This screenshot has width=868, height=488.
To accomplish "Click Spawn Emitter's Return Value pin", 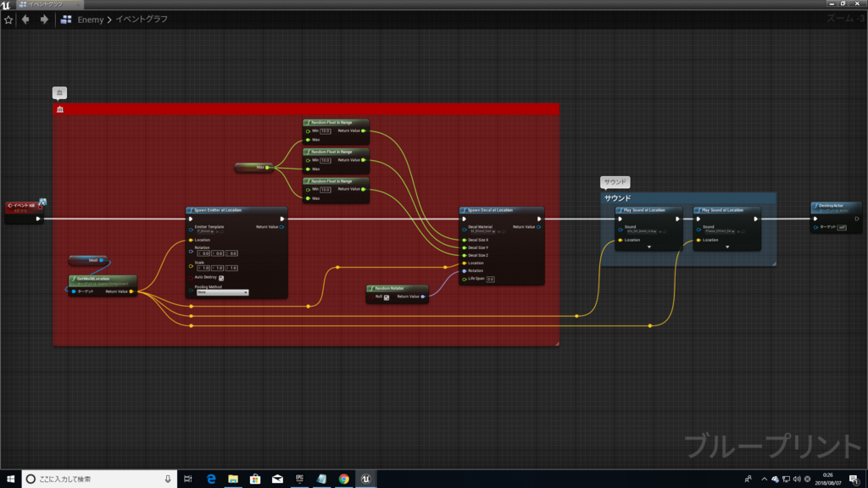I will (x=282, y=227).
